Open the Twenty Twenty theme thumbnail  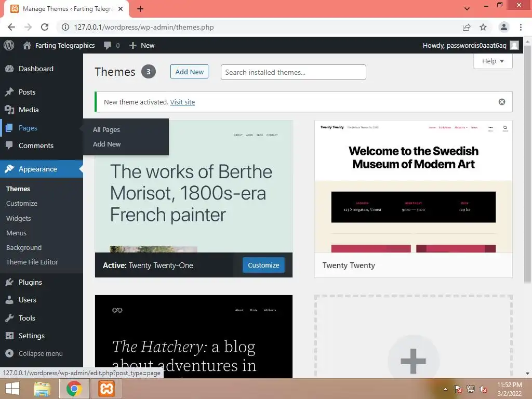413,187
